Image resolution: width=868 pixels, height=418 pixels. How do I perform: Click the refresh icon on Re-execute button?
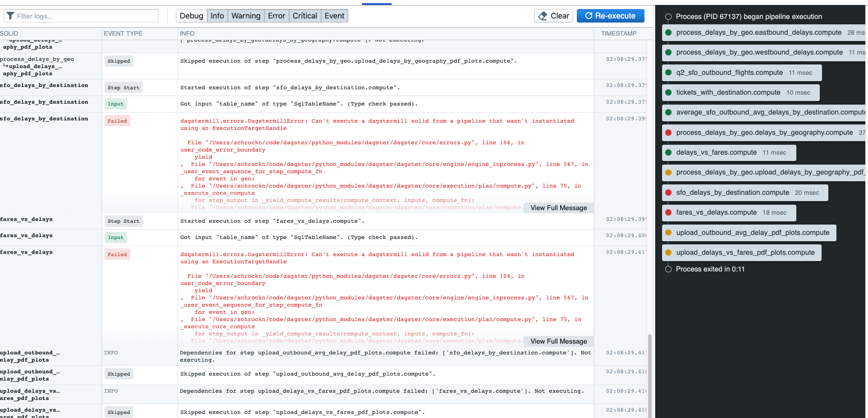click(588, 16)
